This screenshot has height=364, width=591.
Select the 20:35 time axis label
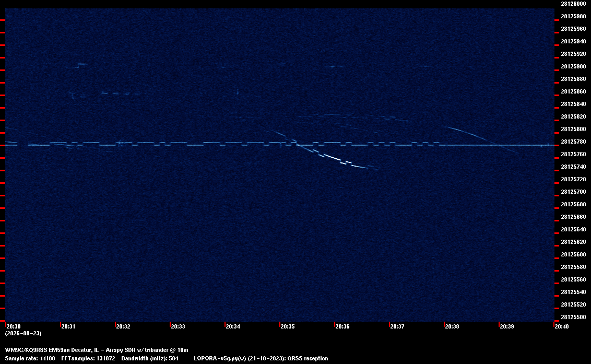pos(288,326)
